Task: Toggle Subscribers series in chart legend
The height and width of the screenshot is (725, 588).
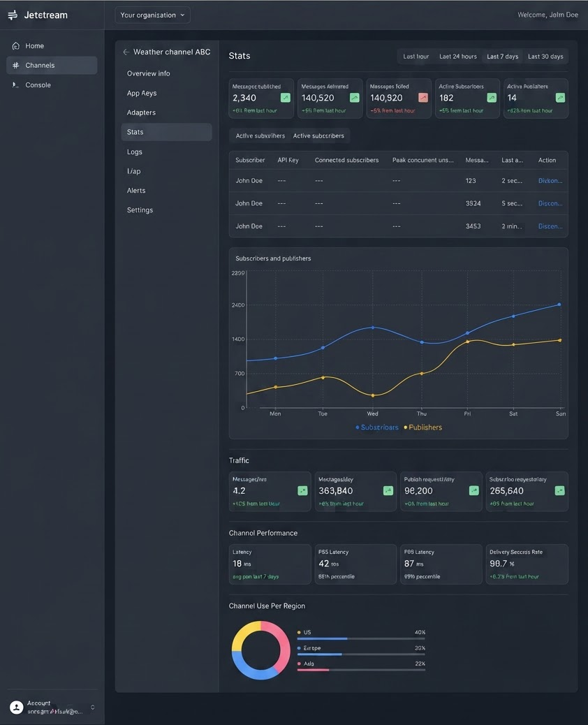Action: [x=376, y=427]
